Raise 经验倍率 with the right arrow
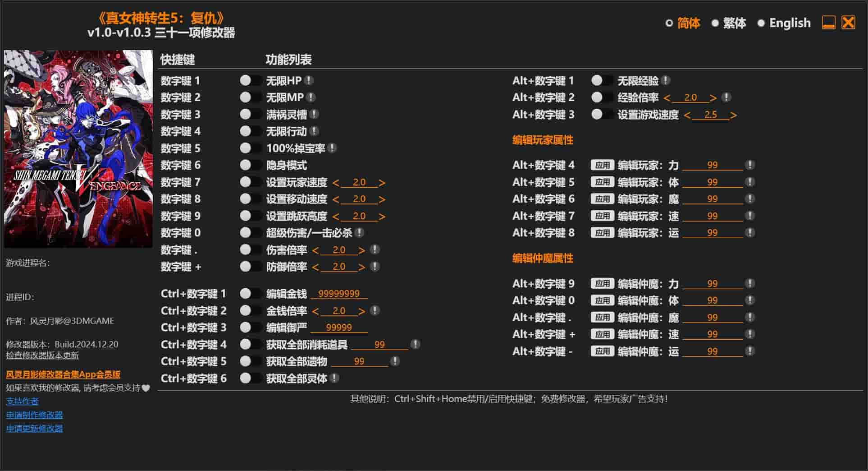868x471 pixels. click(x=713, y=98)
